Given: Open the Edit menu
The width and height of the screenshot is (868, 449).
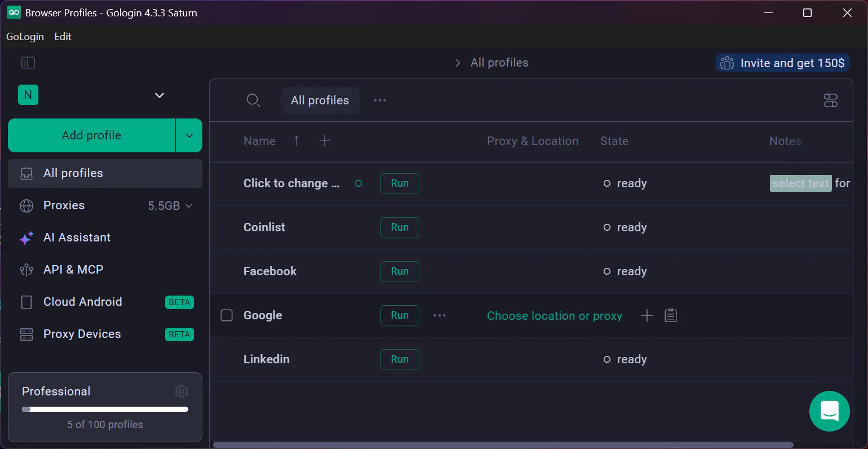Looking at the screenshot, I should [63, 37].
